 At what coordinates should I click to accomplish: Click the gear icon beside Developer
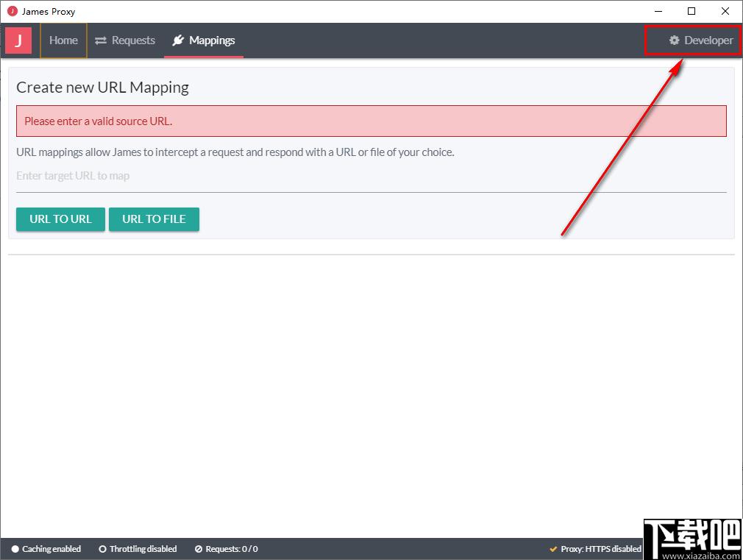674,40
